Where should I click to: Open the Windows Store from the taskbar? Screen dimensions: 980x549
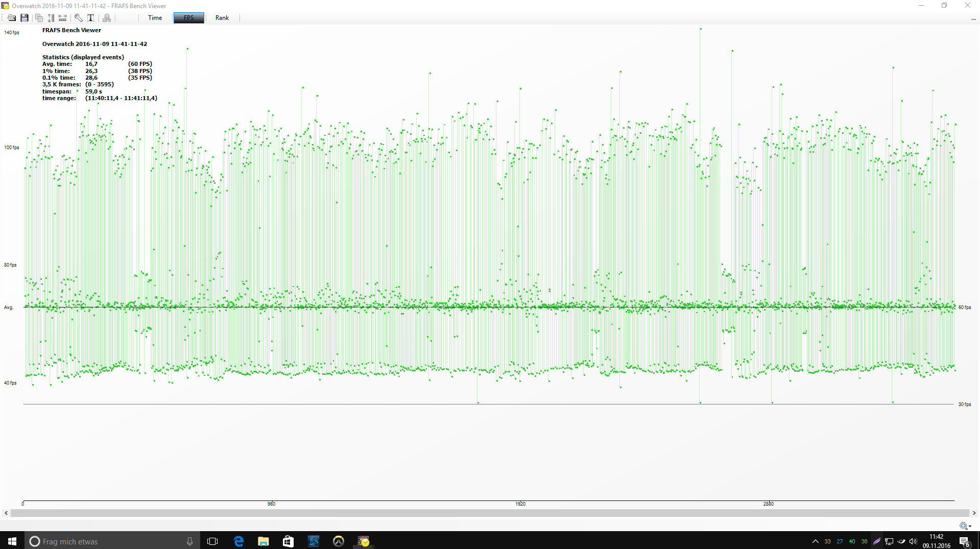(x=288, y=541)
